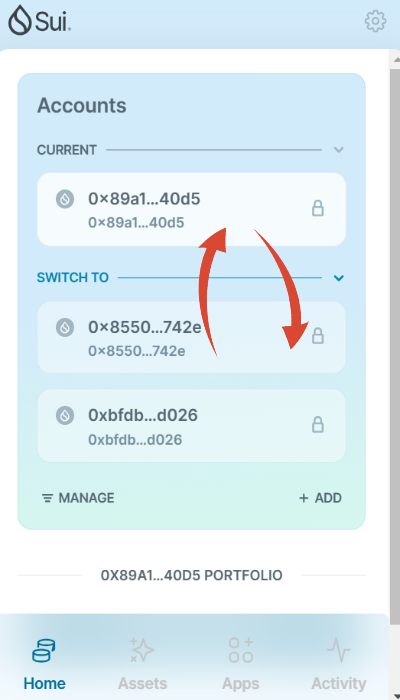Switch to account 0xbfdb...d026
The height and width of the screenshot is (700, 400).
coord(192,426)
